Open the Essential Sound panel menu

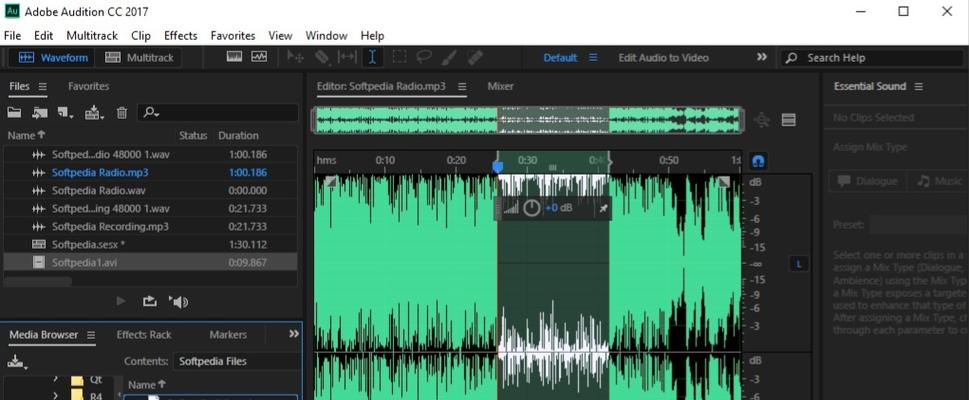click(918, 87)
